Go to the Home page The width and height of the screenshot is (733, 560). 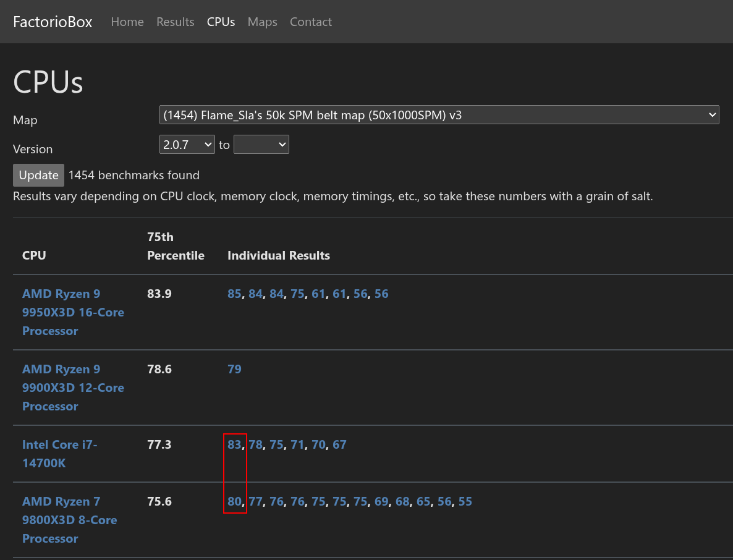coord(127,22)
